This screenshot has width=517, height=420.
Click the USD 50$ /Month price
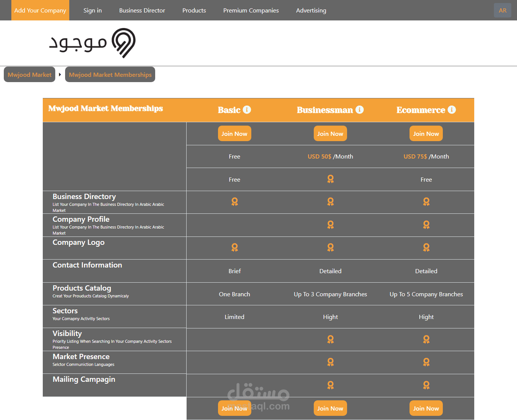tap(330, 157)
